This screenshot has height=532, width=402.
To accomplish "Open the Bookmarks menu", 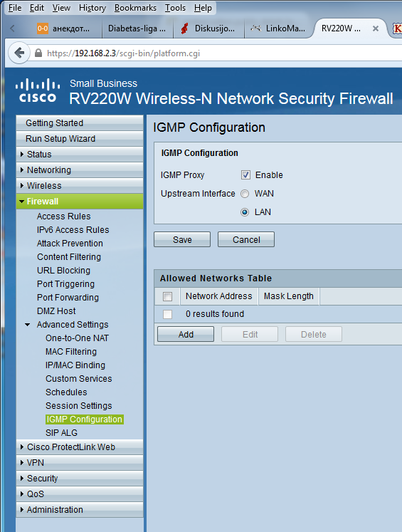I will [135, 8].
